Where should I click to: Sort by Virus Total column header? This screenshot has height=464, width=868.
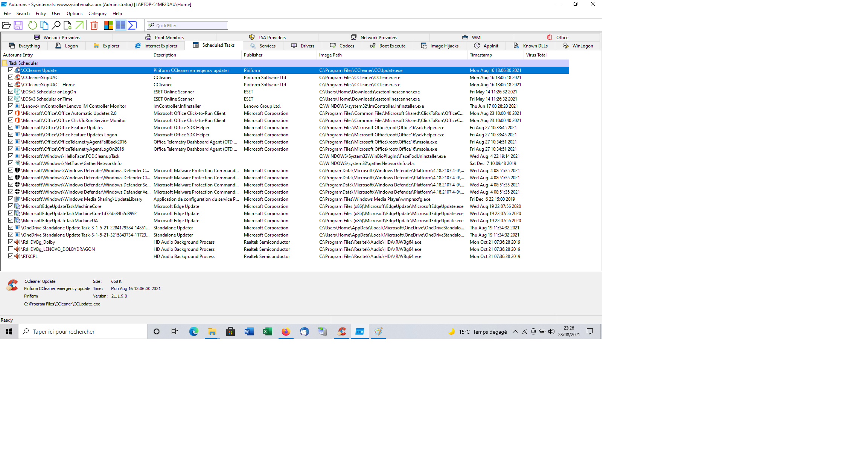click(x=546, y=55)
